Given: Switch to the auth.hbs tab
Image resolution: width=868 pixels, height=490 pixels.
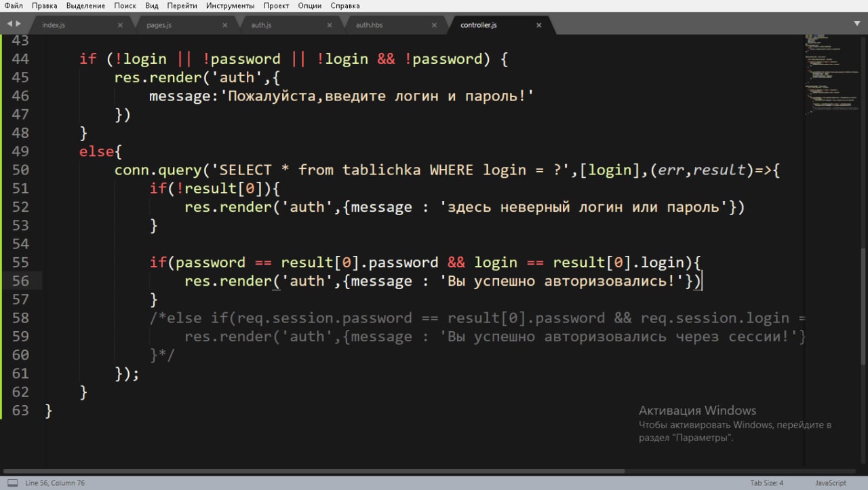Looking at the screenshot, I should 369,25.
